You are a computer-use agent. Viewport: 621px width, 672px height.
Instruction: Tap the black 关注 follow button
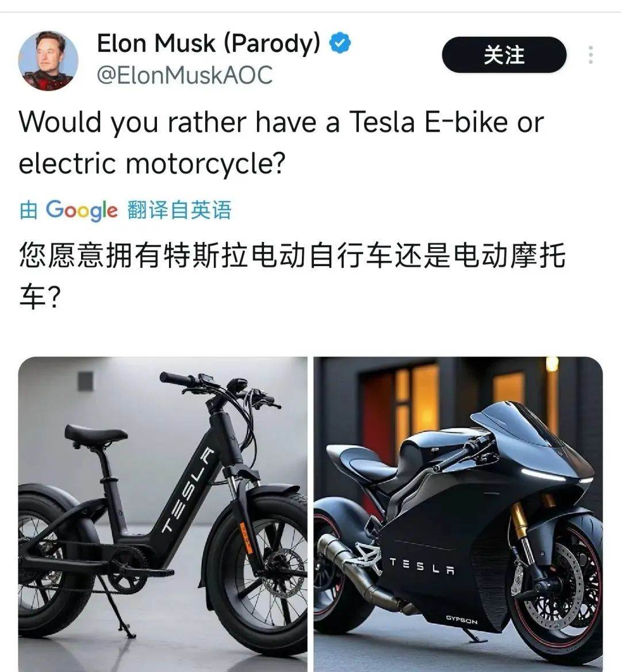[x=504, y=55]
